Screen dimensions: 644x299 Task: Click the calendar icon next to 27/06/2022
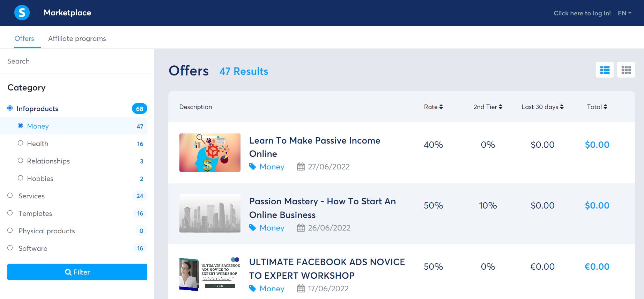tap(301, 167)
